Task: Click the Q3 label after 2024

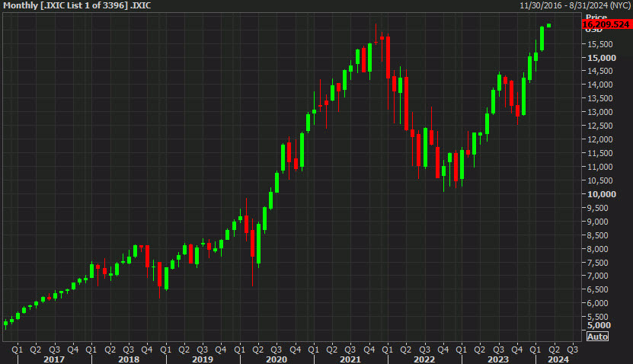Action: point(573,350)
